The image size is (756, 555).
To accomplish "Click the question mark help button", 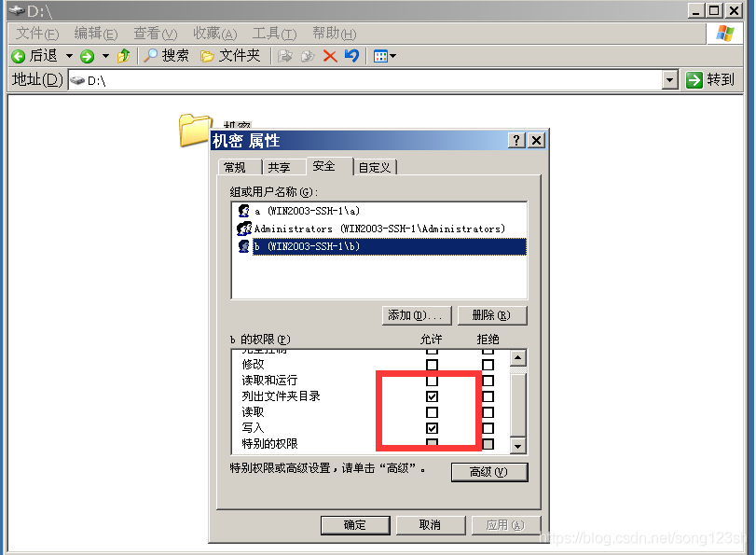I will pyautogui.click(x=516, y=141).
